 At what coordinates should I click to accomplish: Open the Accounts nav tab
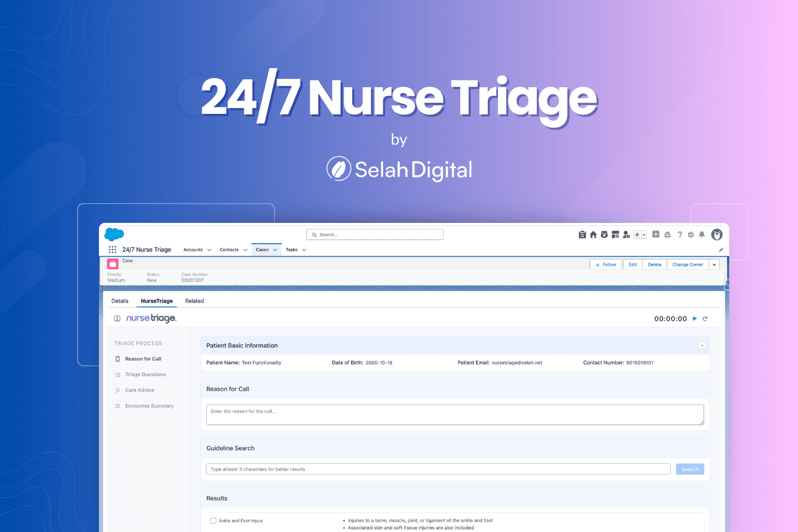[193, 250]
